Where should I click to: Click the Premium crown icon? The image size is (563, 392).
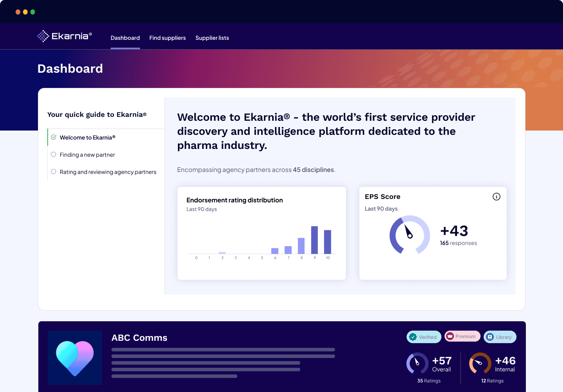(450, 336)
